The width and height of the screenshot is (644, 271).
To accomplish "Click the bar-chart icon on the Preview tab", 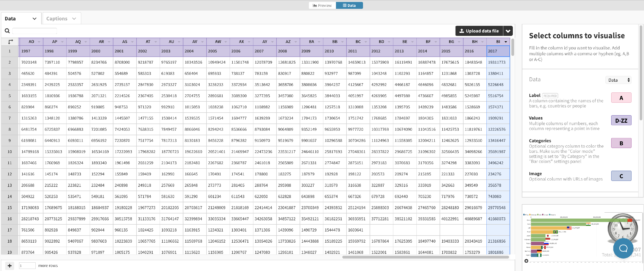I will click(315, 5).
